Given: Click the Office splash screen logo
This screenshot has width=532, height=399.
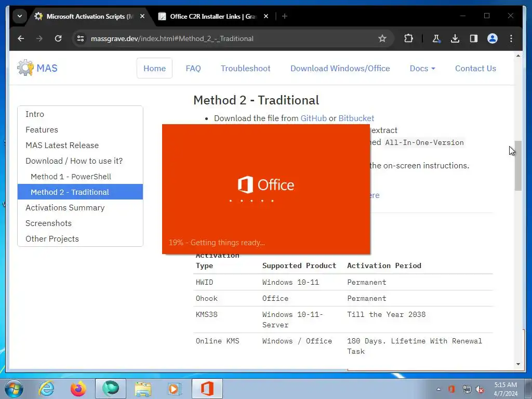Looking at the screenshot, I should tap(265, 184).
